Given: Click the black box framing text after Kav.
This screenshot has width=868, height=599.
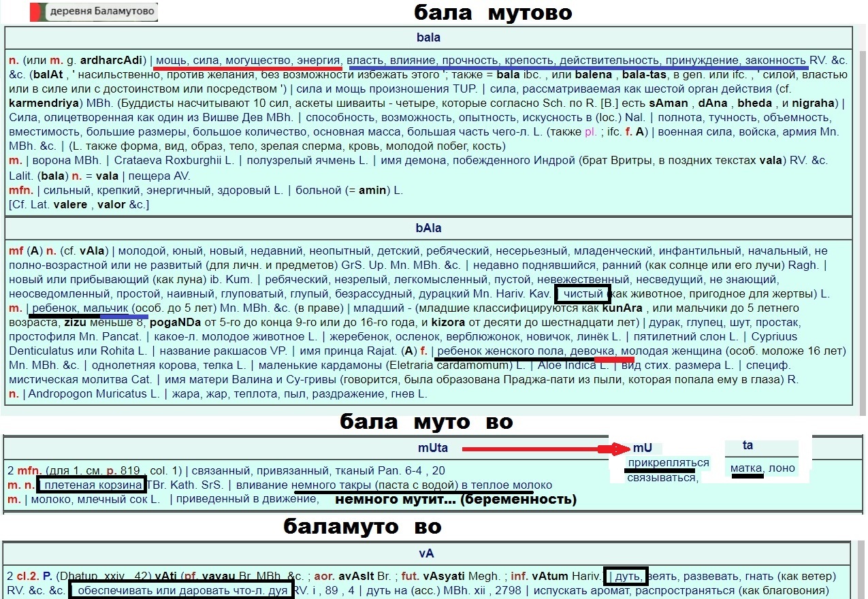Looking at the screenshot, I should (582, 294).
